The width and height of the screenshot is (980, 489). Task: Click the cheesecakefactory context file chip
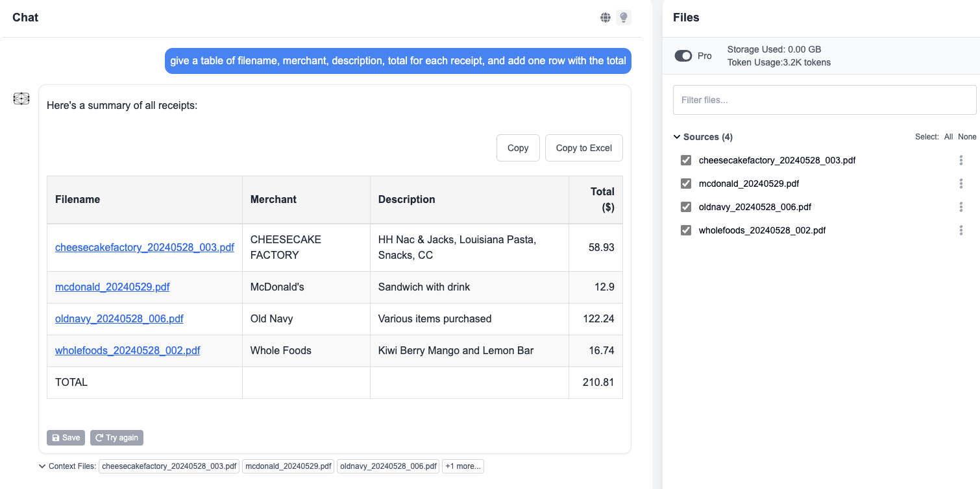pyautogui.click(x=169, y=466)
